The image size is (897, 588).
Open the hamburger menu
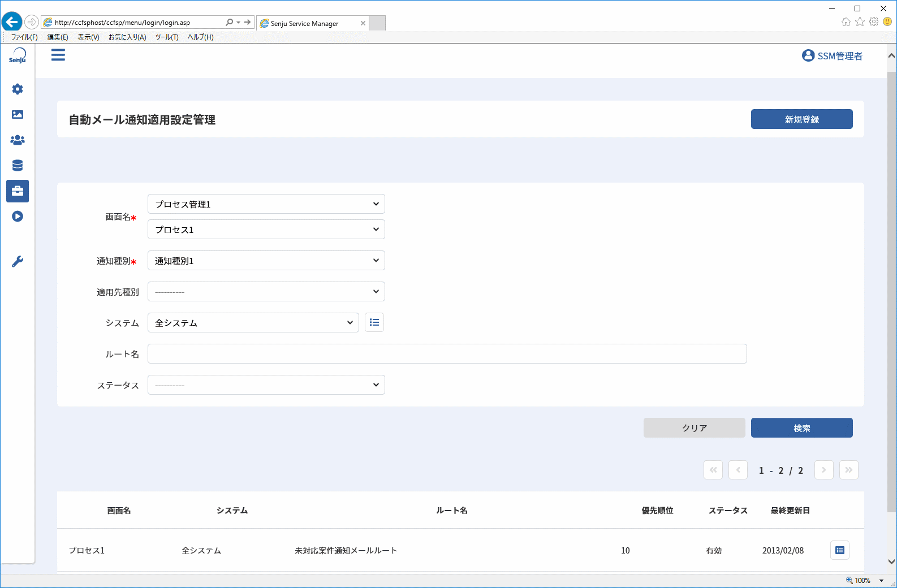point(58,55)
